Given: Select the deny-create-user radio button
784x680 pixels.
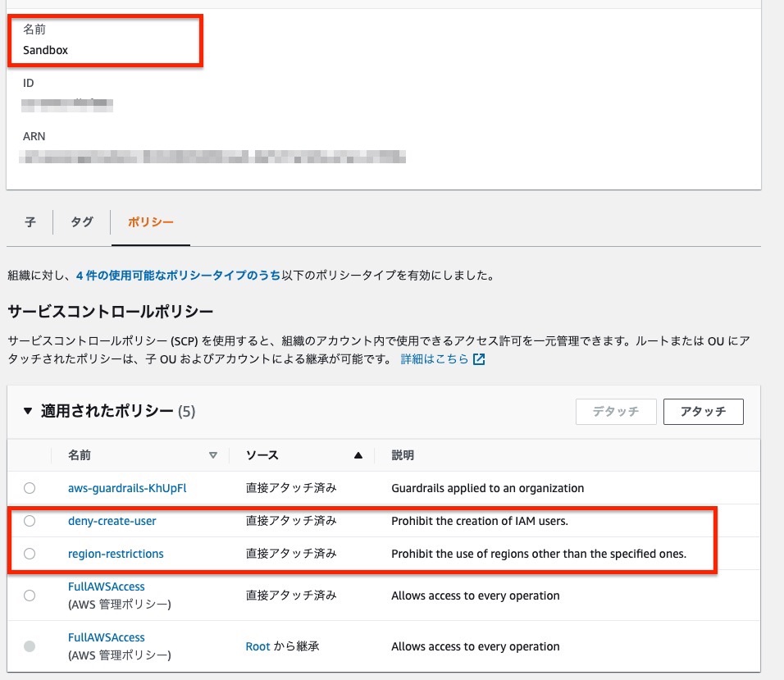Looking at the screenshot, I should tap(30, 520).
